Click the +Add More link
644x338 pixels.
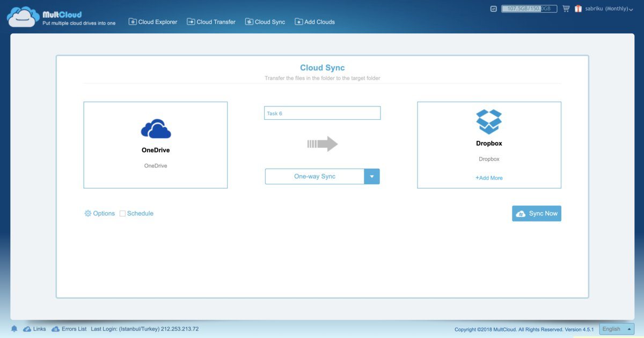pos(489,178)
